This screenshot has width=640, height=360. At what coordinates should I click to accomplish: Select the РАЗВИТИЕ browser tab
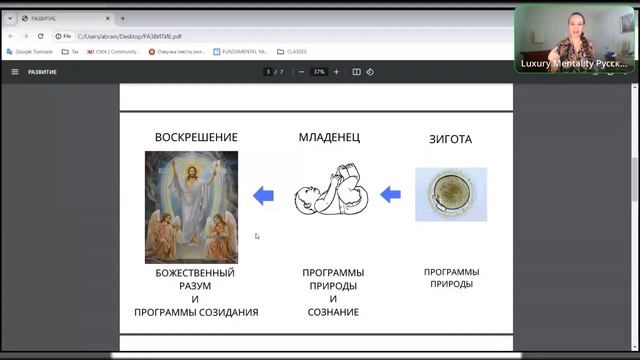(x=66, y=18)
